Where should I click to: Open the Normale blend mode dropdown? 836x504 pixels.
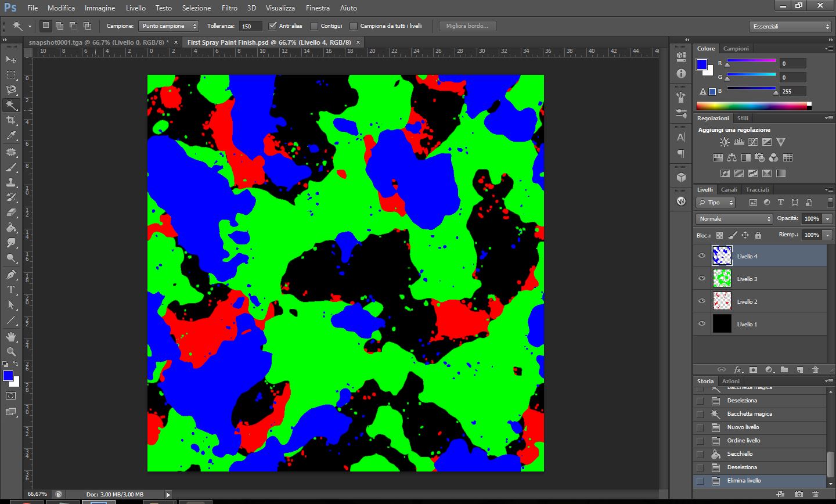[x=734, y=219]
